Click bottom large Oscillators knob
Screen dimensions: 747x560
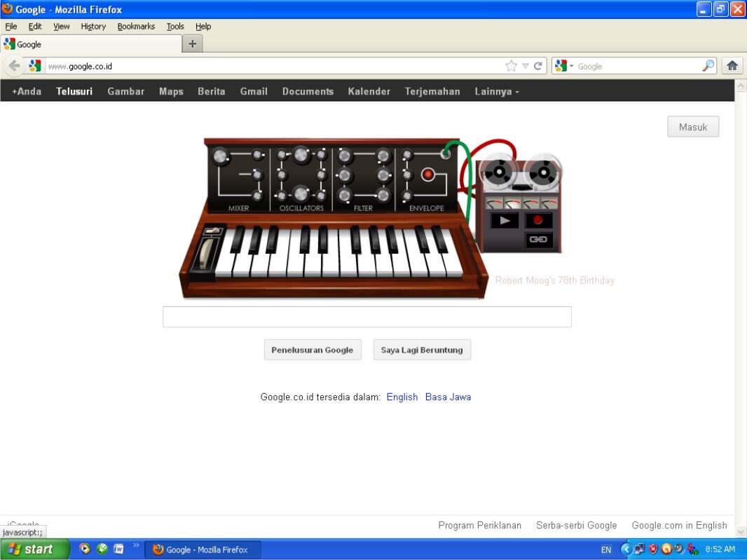pos(301,193)
